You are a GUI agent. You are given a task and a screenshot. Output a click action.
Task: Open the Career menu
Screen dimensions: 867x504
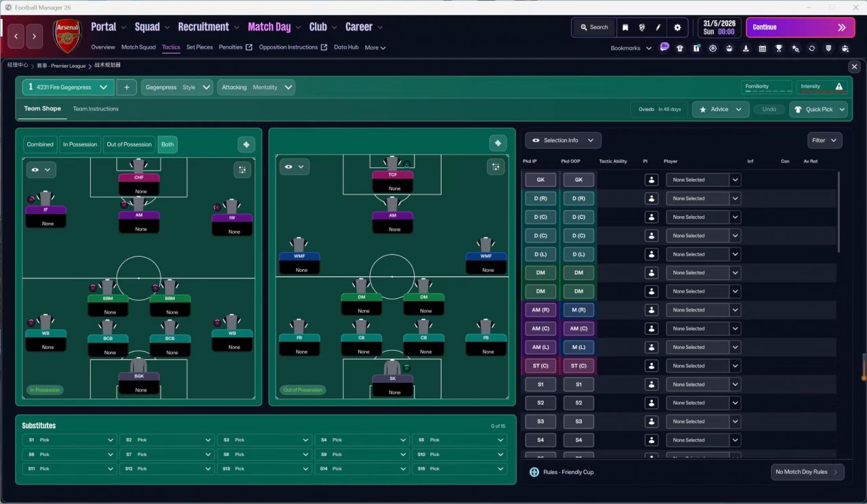(364, 27)
